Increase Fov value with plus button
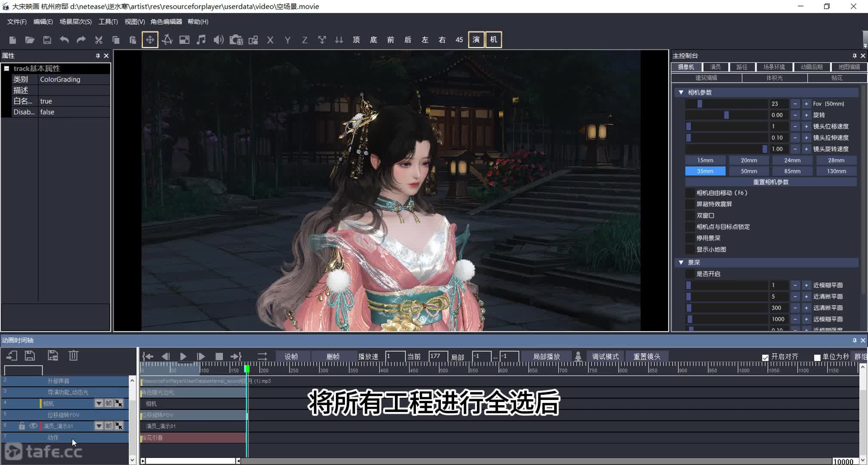The width and height of the screenshot is (868, 465). [x=806, y=104]
